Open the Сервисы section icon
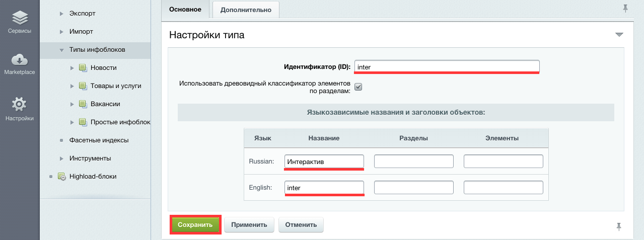This screenshot has height=240, width=644. pyautogui.click(x=19, y=19)
